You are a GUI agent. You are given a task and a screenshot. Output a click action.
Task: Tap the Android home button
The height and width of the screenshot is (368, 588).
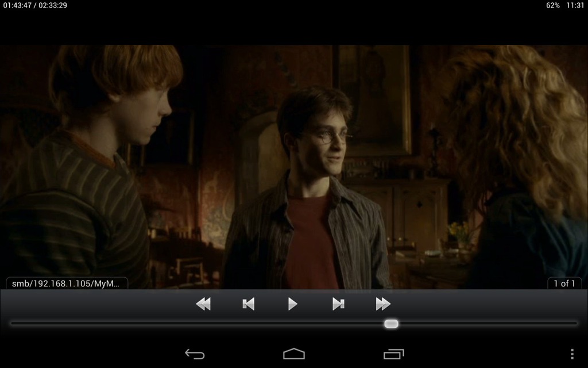coord(294,354)
